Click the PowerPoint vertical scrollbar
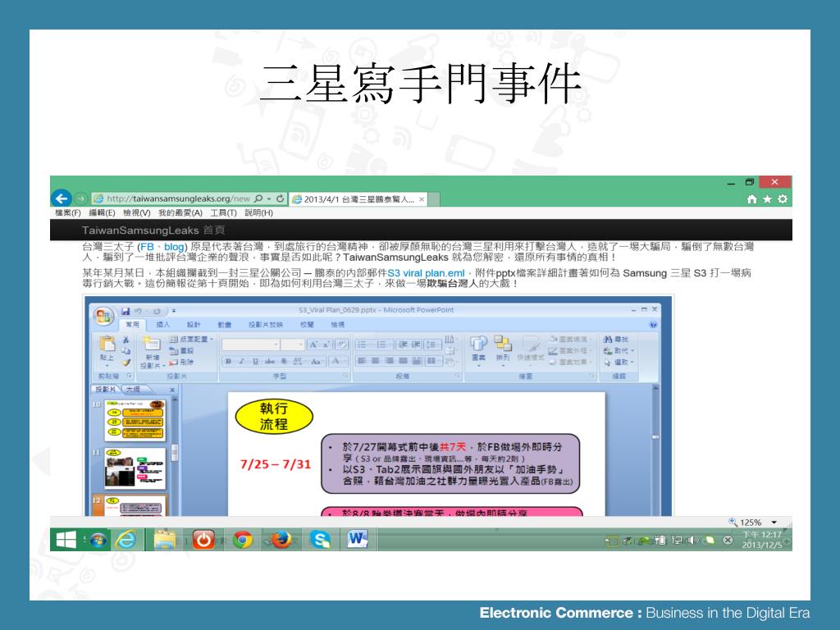The image size is (840, 630). (655, 450)
